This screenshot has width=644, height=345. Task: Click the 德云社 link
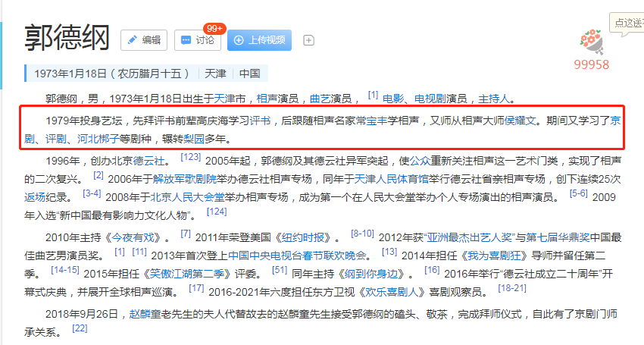(x=148, y=161)
